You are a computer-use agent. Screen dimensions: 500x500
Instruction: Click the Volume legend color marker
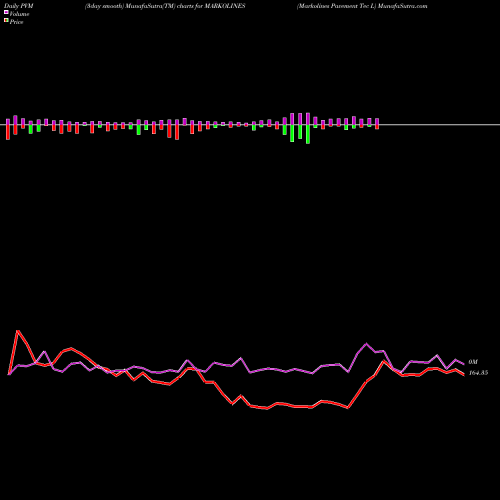click(x=6, y=13)
